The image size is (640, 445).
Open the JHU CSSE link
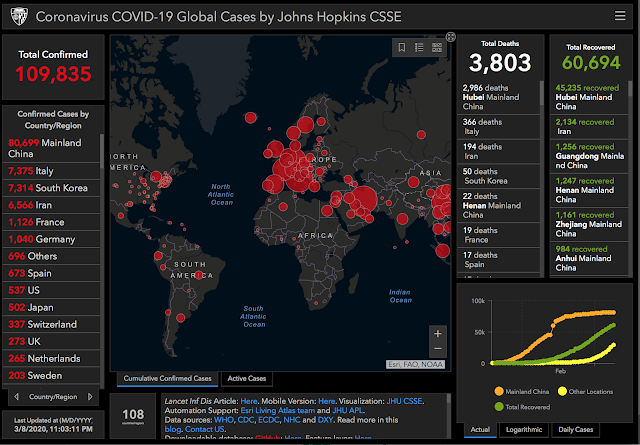[404, 401]
